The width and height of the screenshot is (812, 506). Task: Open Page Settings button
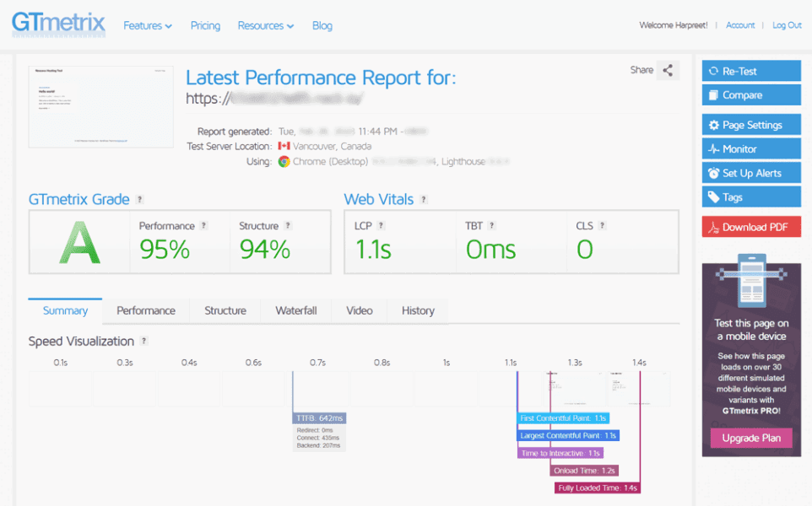click(751, 125)
